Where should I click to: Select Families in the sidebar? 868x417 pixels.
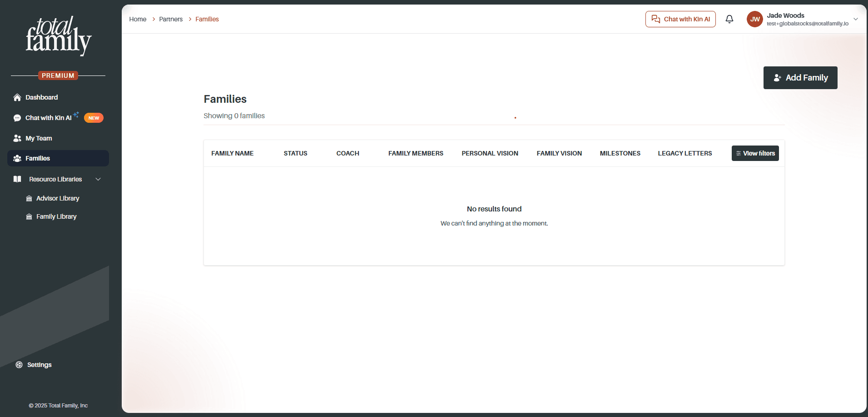[58, 158]
